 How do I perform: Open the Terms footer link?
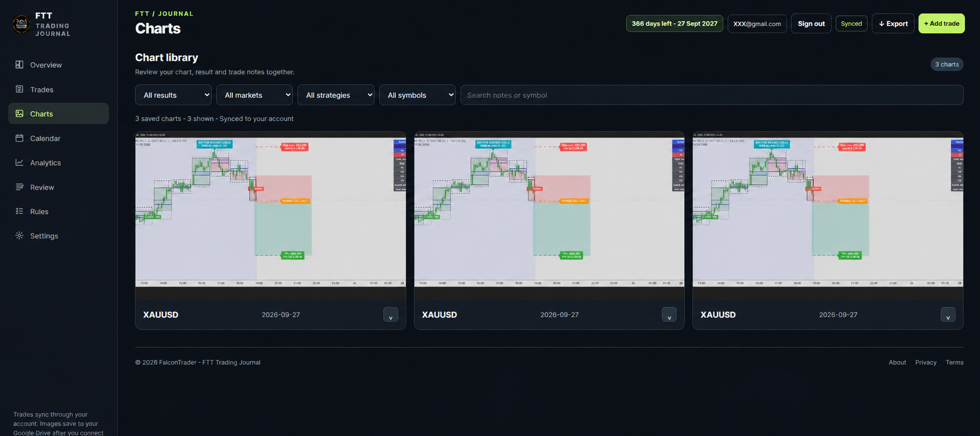coord(954,363)
